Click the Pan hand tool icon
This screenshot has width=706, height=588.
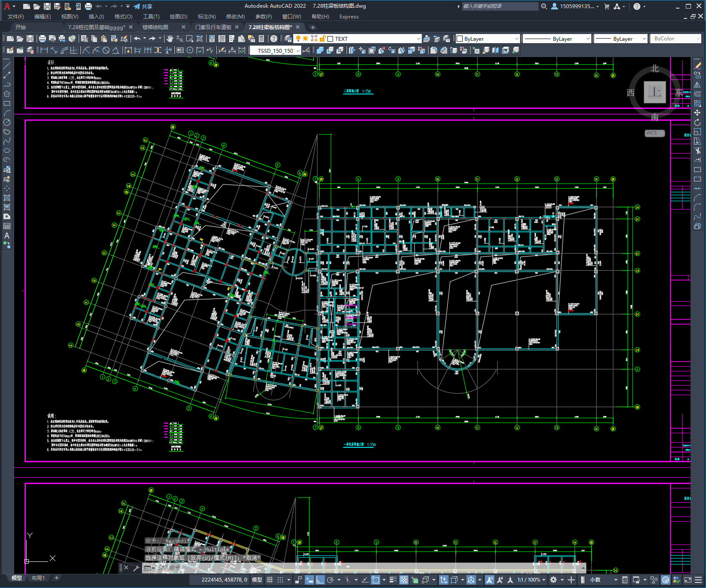click(x=170, y=39)
